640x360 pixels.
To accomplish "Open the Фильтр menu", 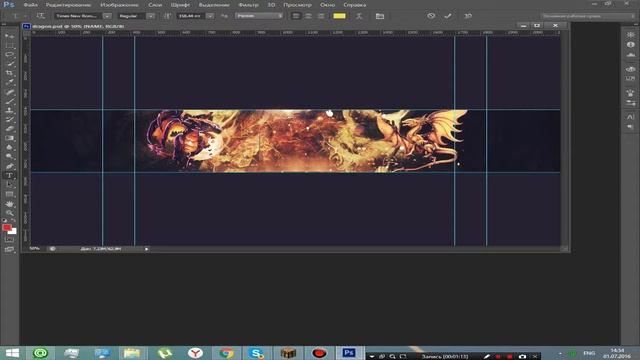I will tap(248, 5).
